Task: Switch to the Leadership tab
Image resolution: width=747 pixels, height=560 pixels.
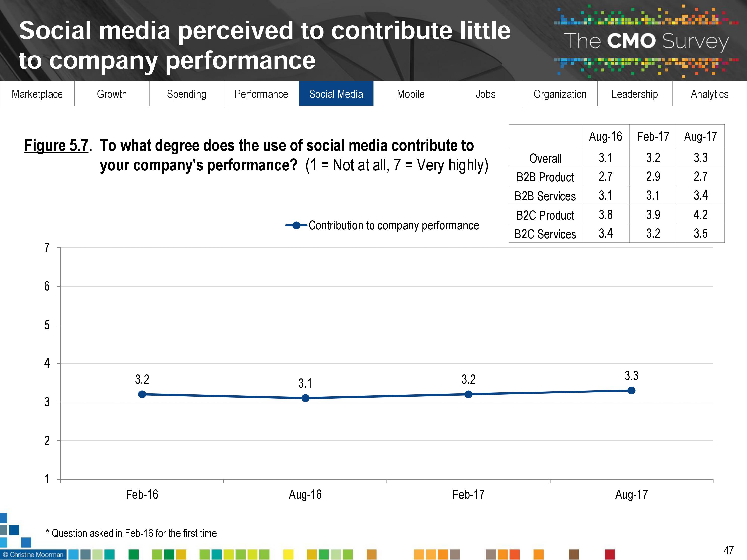Action: pos(634,94)
